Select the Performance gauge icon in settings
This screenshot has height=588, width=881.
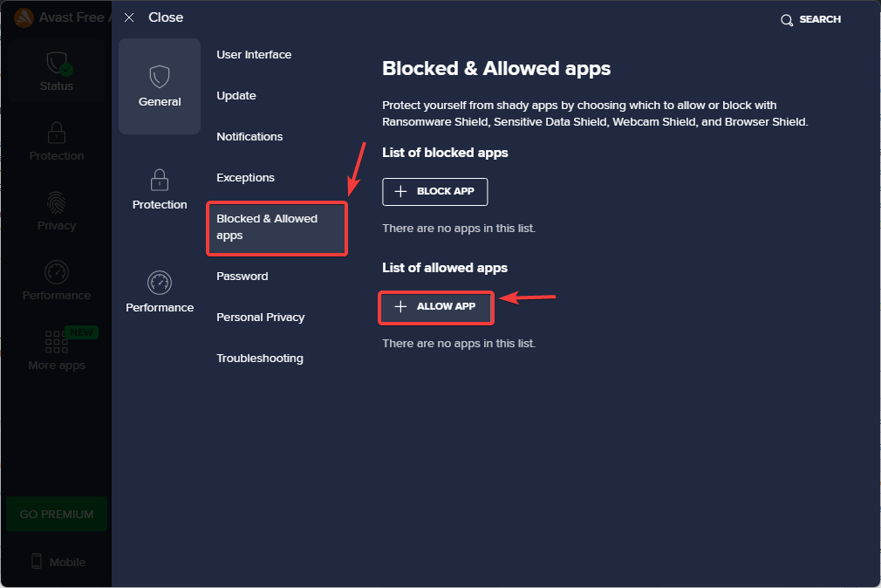point(160,283)
